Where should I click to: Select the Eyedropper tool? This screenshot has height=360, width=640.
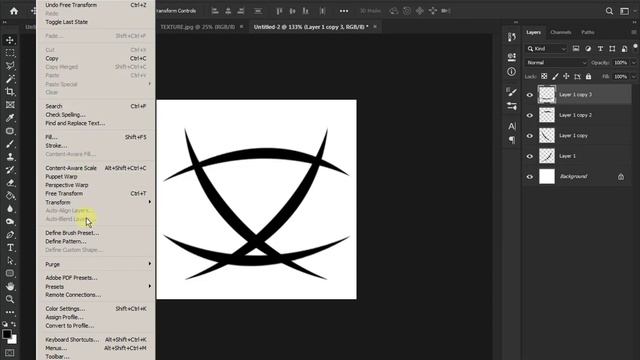[x=10, y=118]
